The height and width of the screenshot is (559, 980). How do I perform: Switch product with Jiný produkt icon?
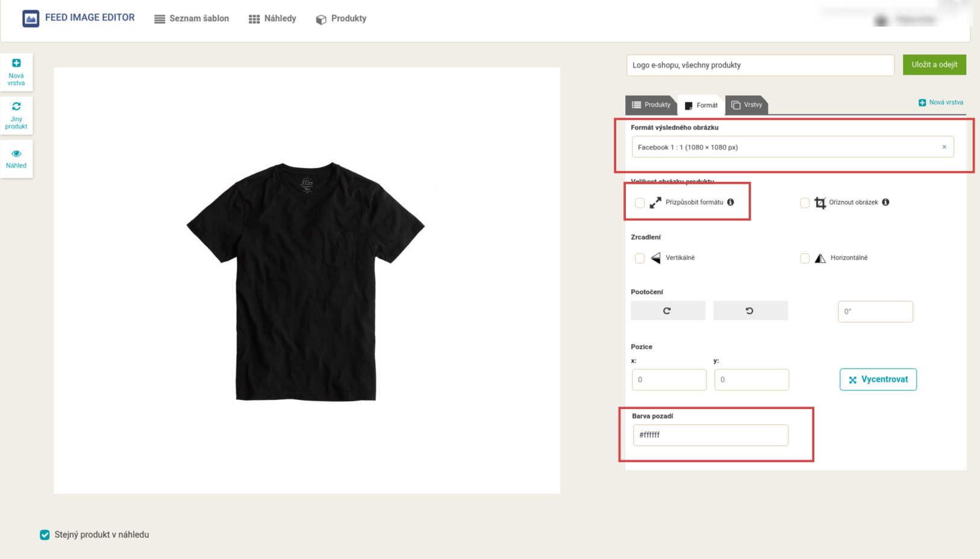16,107
